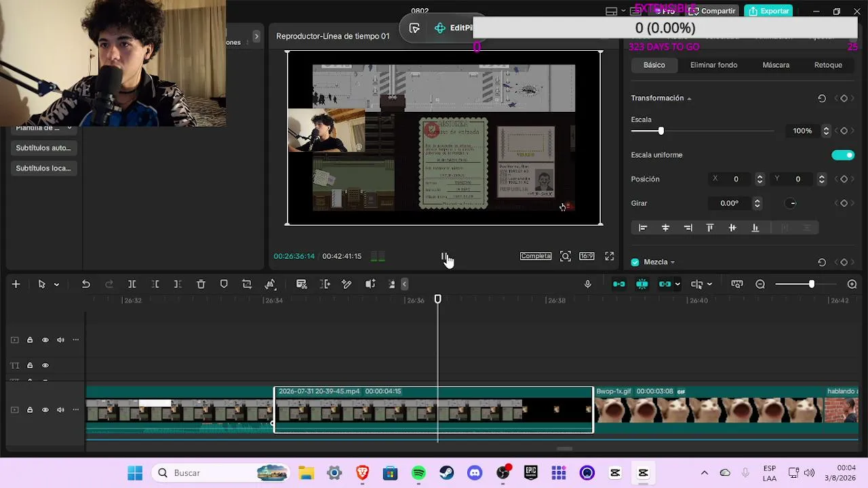Toggle auto snapping in timeline toolbar

coord(642,284)
